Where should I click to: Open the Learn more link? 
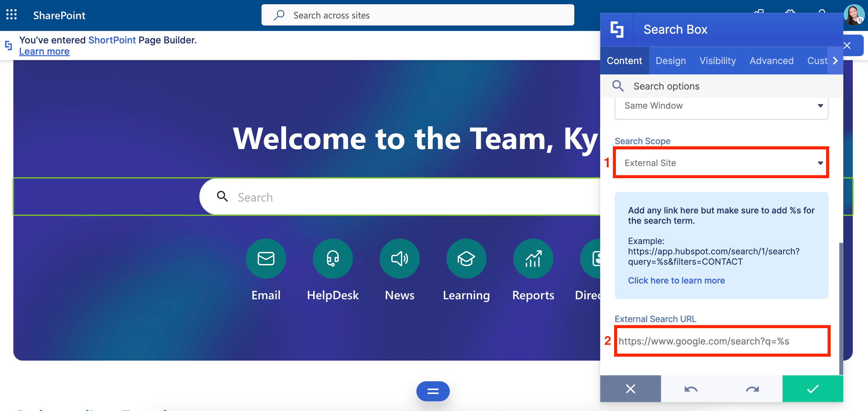coord(44,52)
